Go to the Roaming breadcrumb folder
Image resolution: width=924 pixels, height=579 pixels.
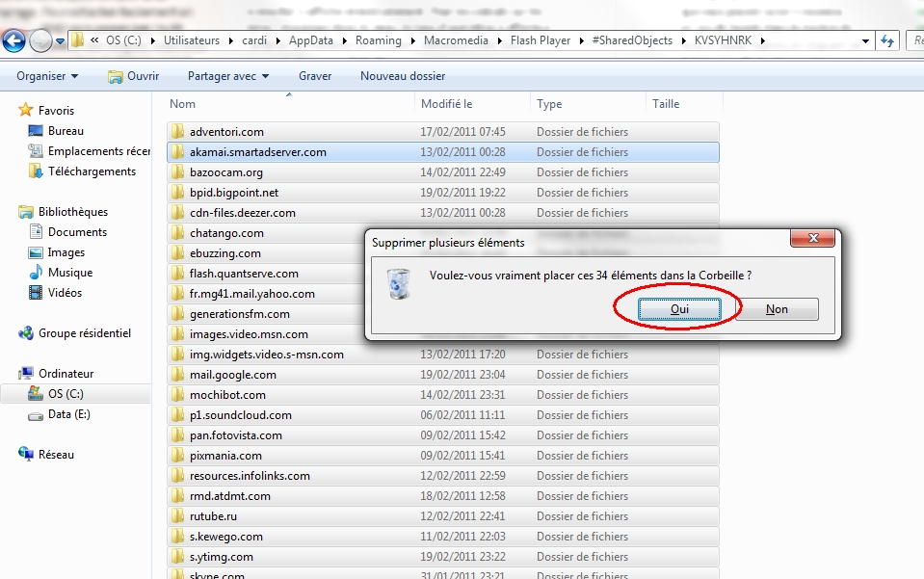(x=379, y=40)
